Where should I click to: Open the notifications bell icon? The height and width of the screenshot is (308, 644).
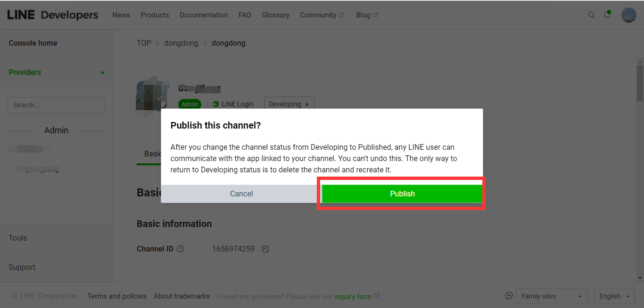coord(607,15)
